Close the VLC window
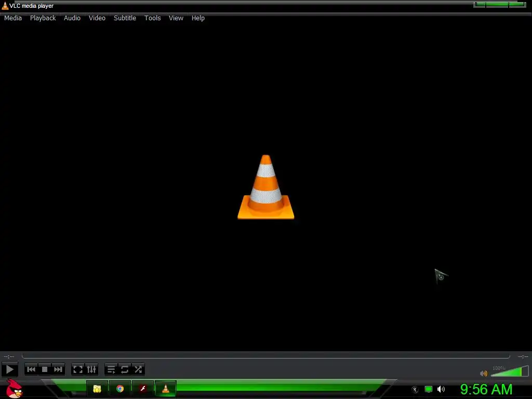The width and height of the screenshot is (532, 399). tap(517, 4)
